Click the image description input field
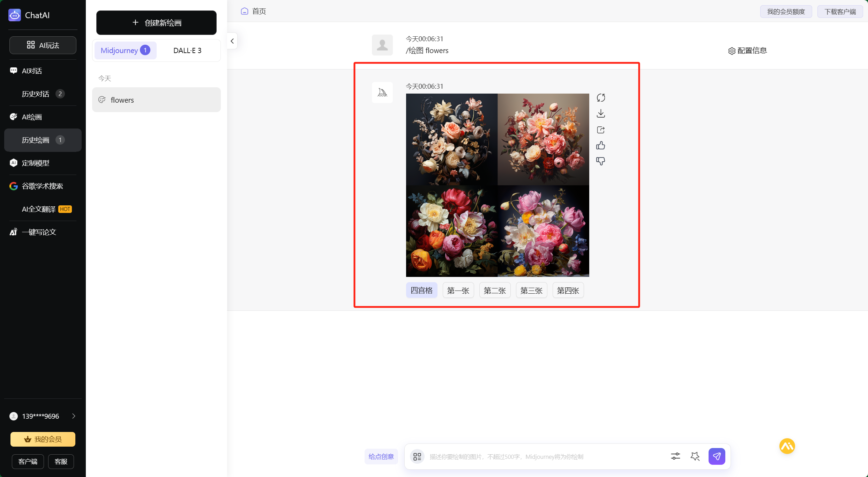The image size is (868, 477). click(544, 457)
